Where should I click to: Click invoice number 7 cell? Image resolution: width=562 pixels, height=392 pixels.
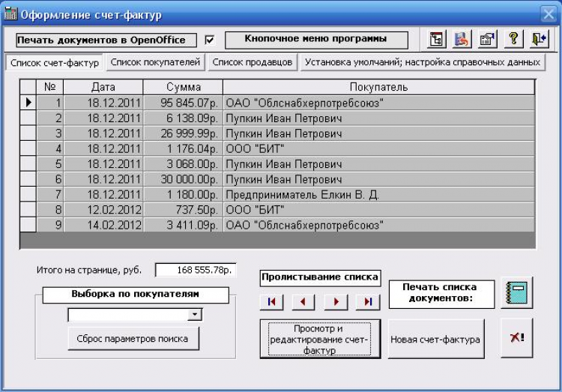49,194
